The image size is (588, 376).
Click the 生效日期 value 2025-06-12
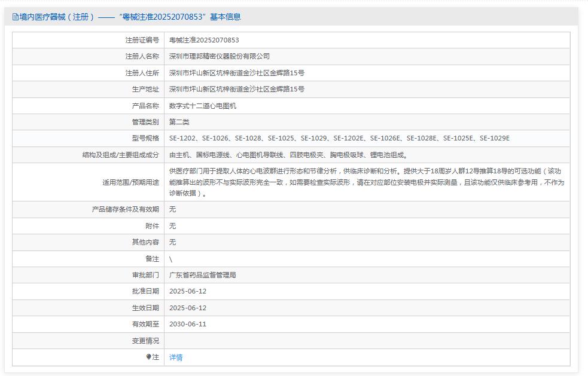(188, 308)
